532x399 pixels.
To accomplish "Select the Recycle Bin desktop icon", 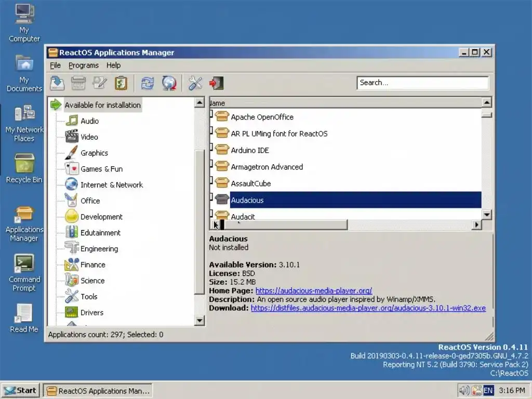I will [24, 163].
